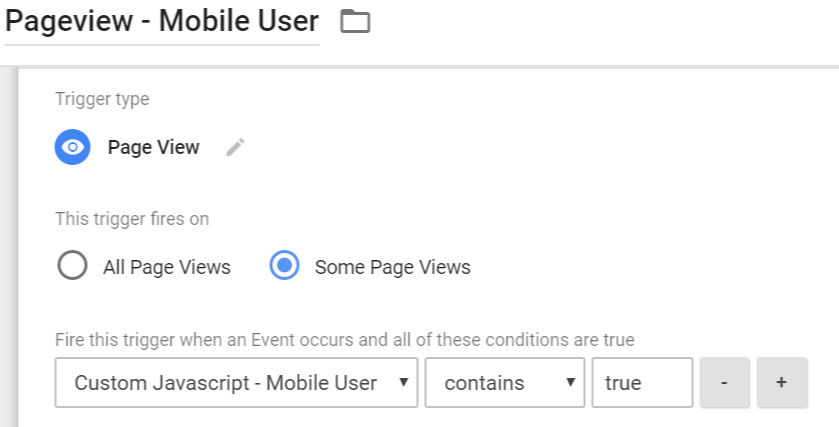The image size is (839, 427).
Task: Select the All Page Views radio button
Action: [72, 267]
